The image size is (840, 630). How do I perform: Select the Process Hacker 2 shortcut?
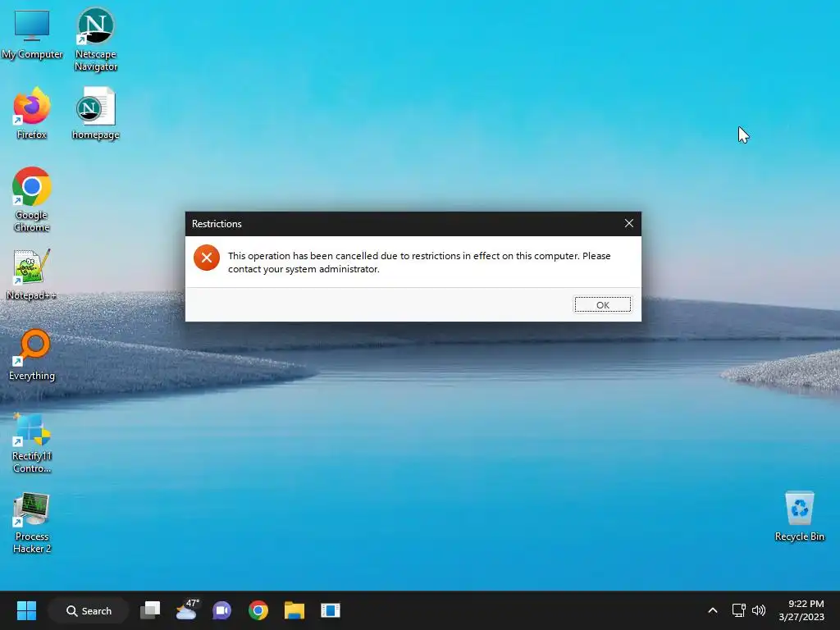[x=32, y=523]
